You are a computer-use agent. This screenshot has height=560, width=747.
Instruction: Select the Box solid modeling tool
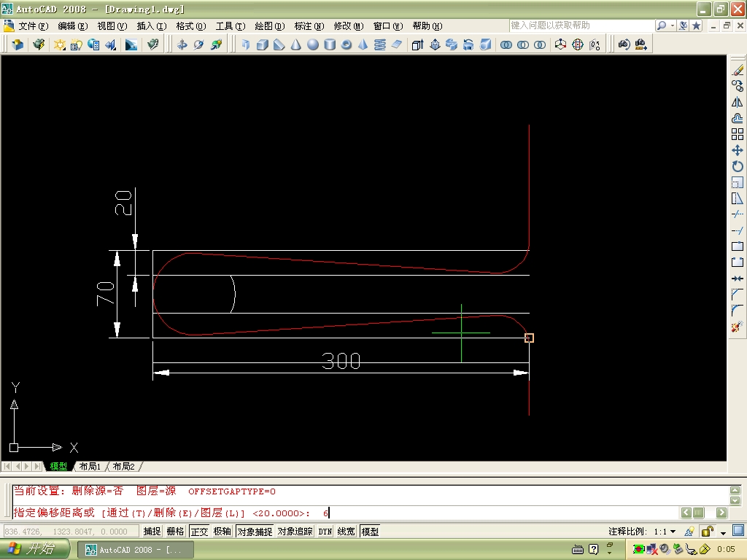point(262,44)
